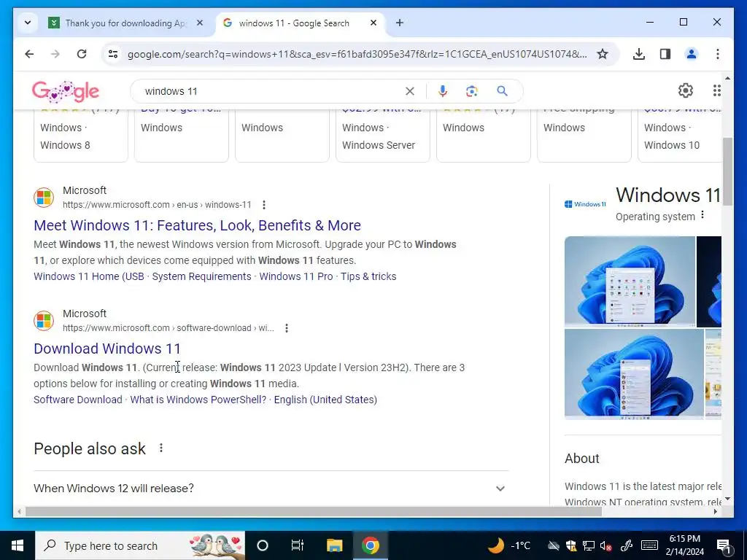This screenshot has width=747, height=560.
Task: Open Tips & tricks sitelink
Action: tap(368, 276)
